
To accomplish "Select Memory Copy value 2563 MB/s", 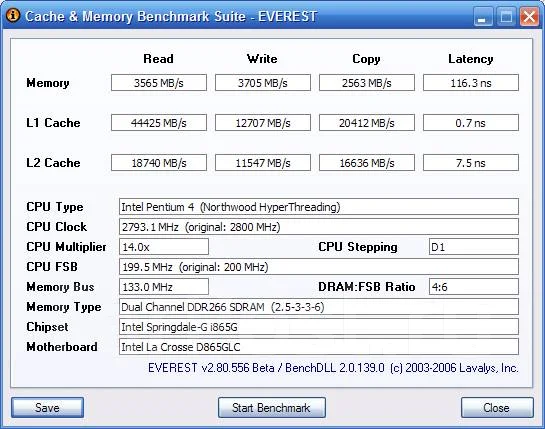I will (367, 83).
